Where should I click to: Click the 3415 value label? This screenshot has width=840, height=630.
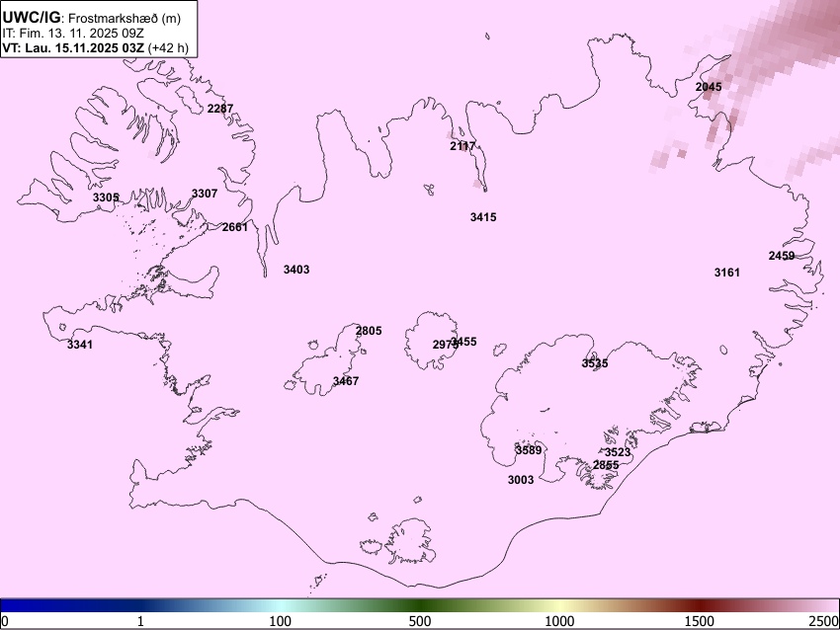[x=483, y=217]
